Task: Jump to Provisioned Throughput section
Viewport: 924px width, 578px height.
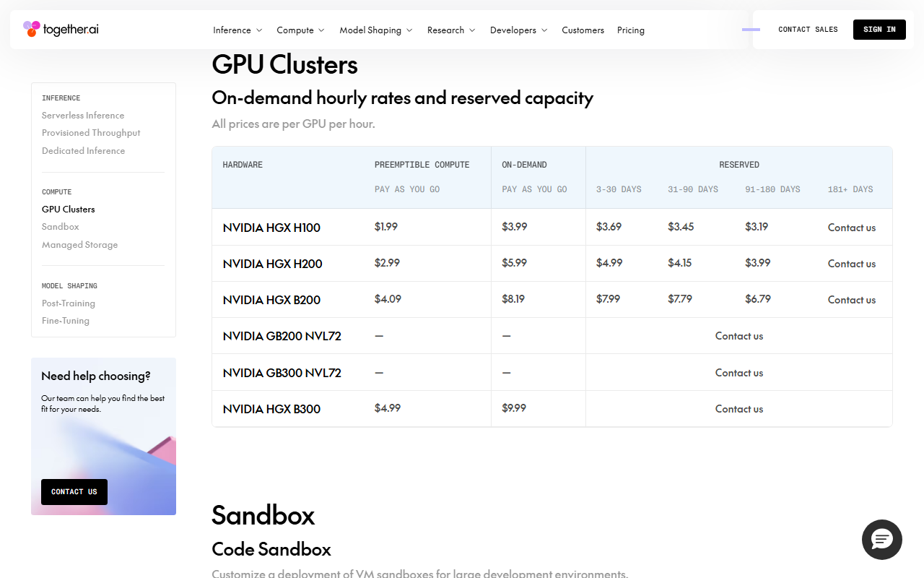Action: [x=91, y=133]
